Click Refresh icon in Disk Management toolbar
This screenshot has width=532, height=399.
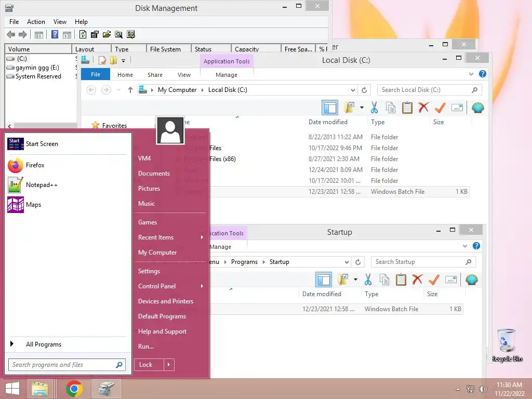(x=83, y=34)
